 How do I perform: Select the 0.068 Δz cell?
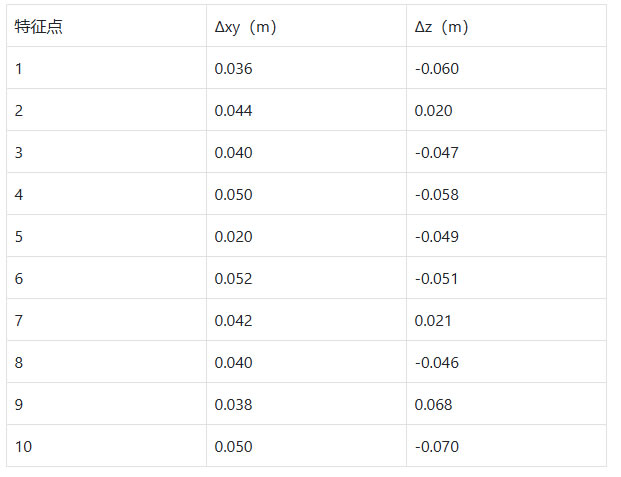tap(434, 405)
